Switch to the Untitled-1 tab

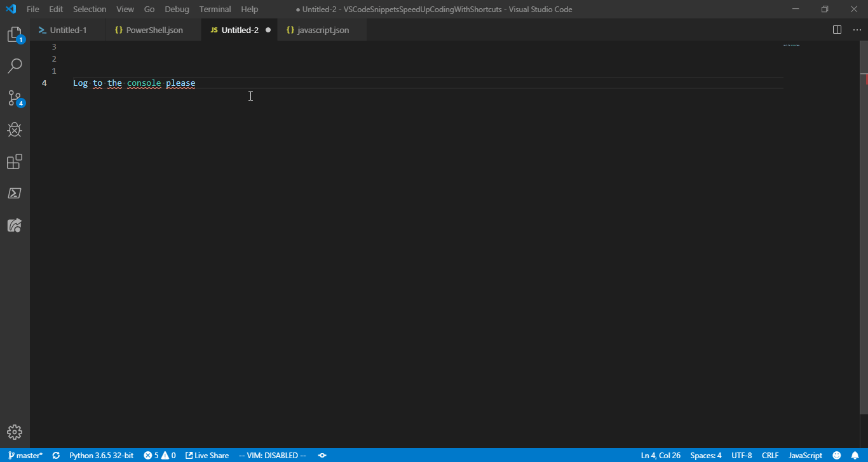(68, 30)
